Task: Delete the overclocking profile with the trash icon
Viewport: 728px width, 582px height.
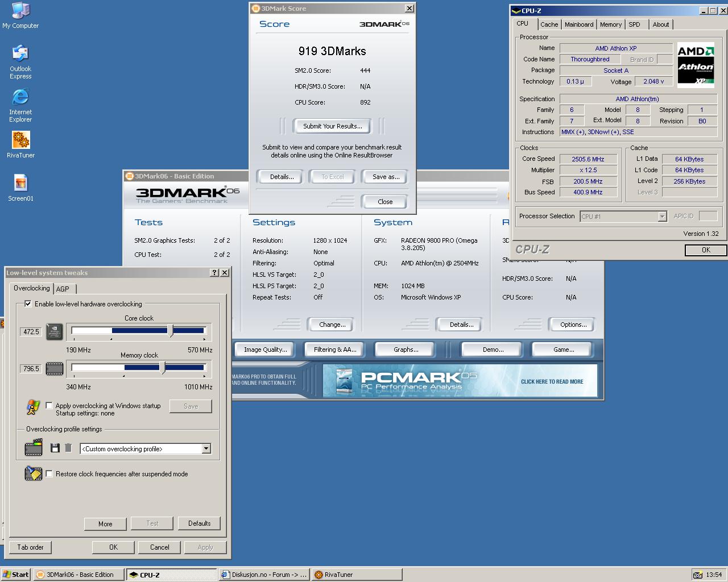Action: point(68,448)
